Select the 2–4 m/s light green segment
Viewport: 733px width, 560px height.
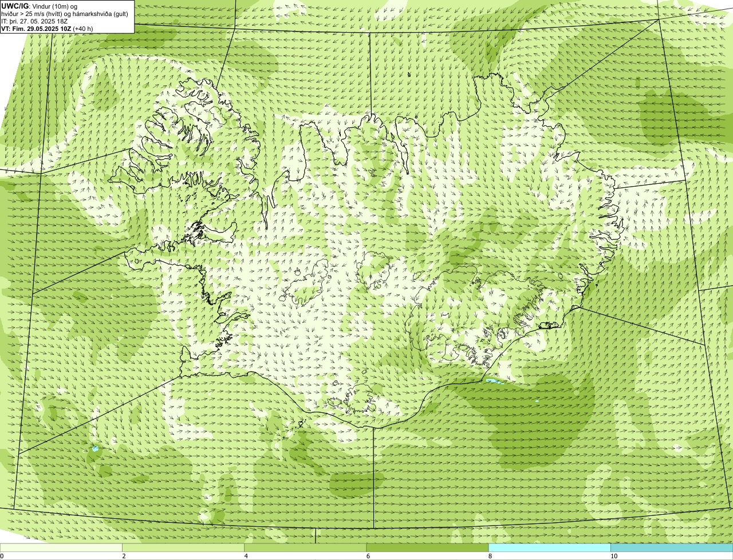coord(183,548)
